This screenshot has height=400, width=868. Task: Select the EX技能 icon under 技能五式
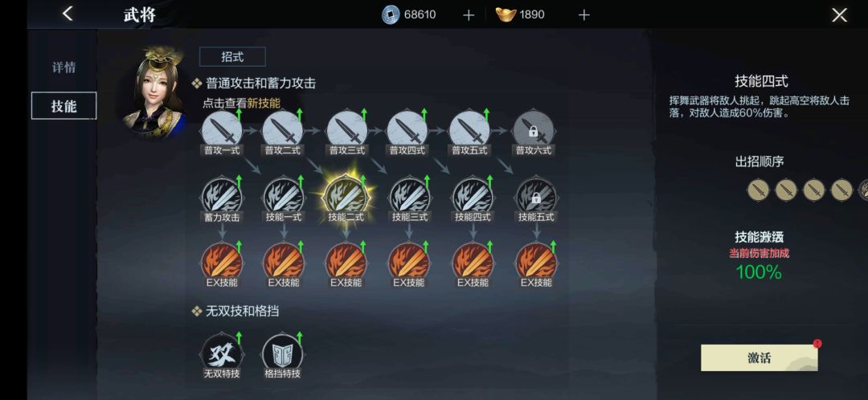pos(536,262)
